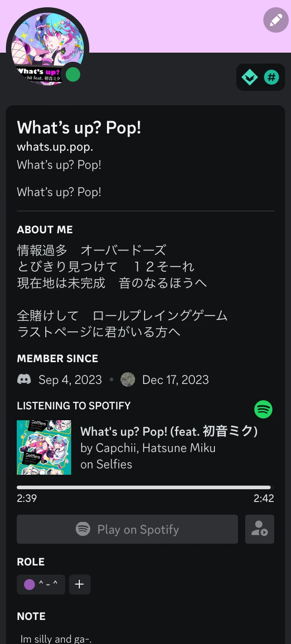Image resolution: width=291 pixels, height=644 pixels.
Task: Click the Discord icon next to Sep 4, 2023
Action: pos(24,379)
